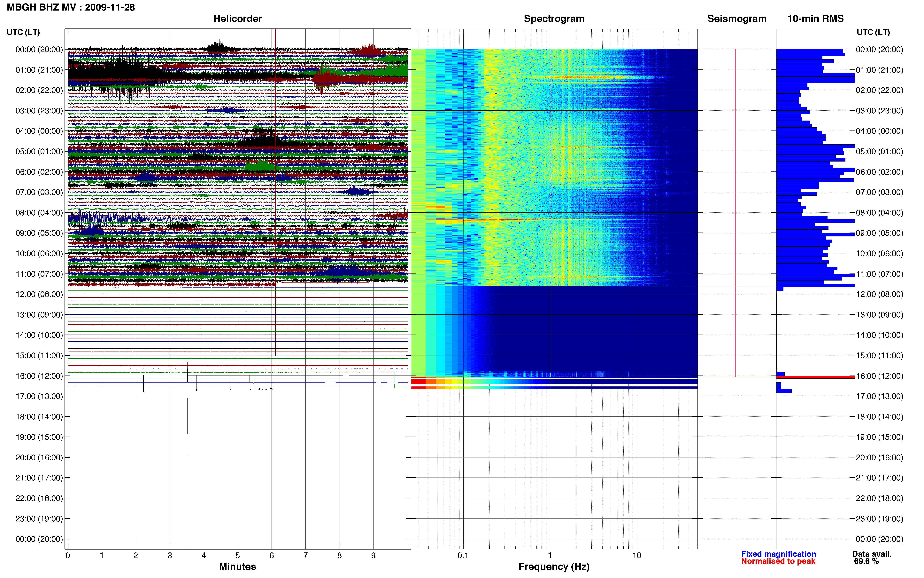Click "15:00 (11:00)" on the RMS time axis

879,355
